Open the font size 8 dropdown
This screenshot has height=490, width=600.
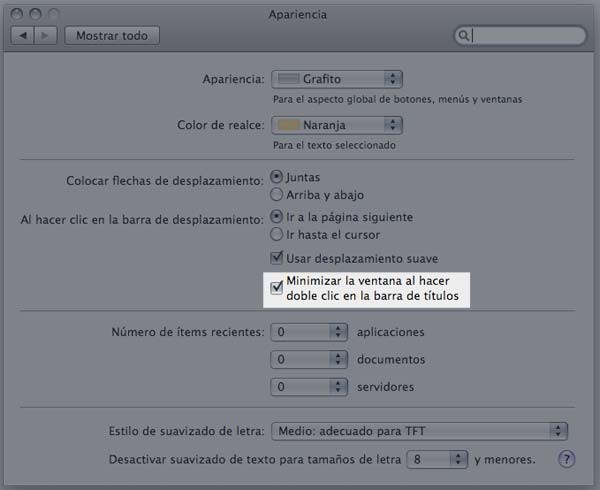coord(437,459)
